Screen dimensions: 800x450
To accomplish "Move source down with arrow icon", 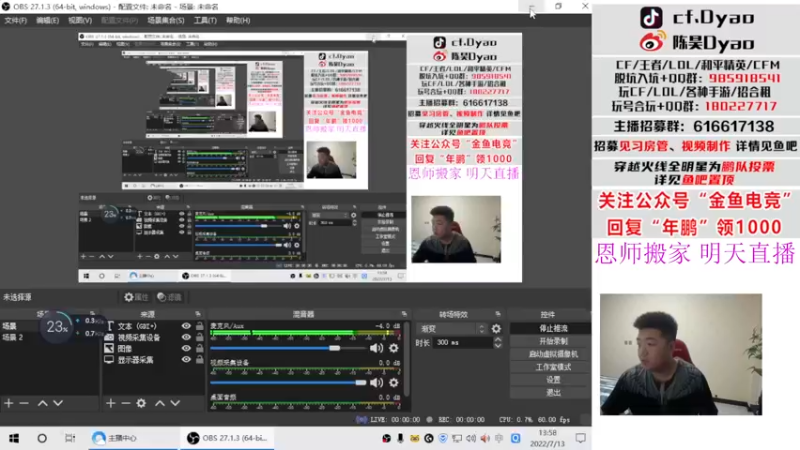I will tap(175, 404).
